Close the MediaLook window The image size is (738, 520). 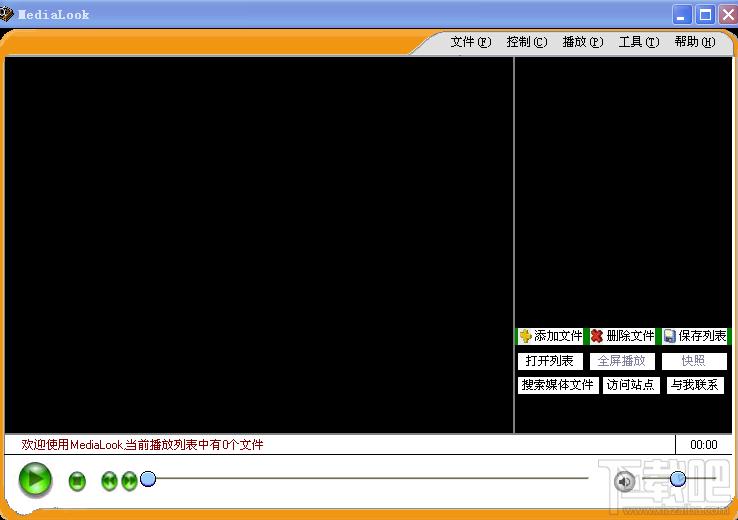728,15
